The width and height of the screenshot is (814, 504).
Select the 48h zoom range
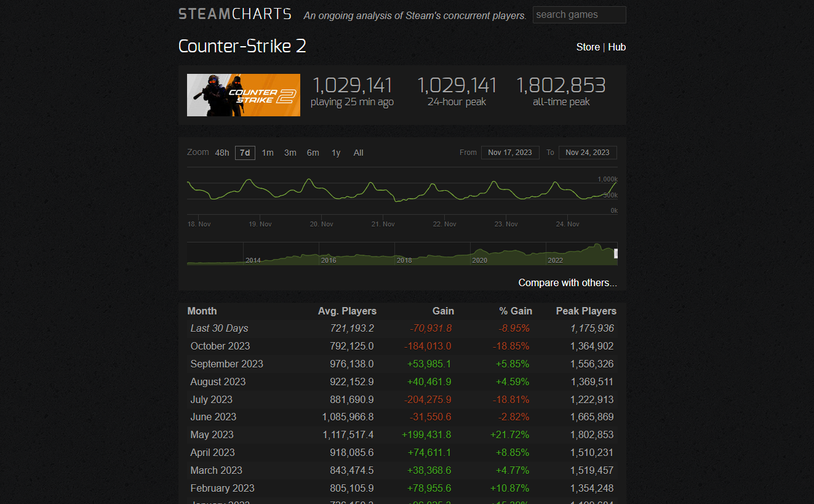[221, 153]
